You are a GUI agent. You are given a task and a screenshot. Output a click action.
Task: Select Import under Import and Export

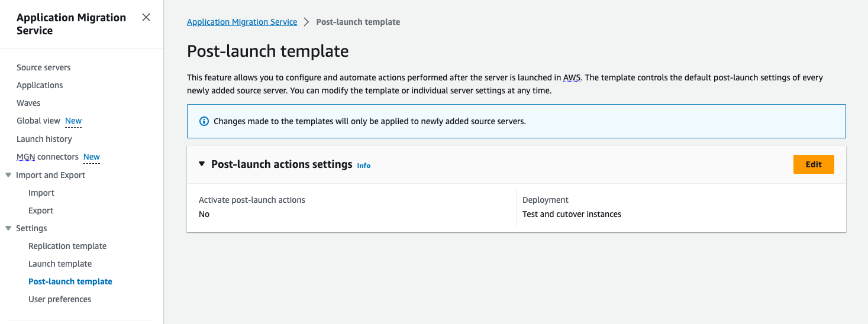[41, 193]
